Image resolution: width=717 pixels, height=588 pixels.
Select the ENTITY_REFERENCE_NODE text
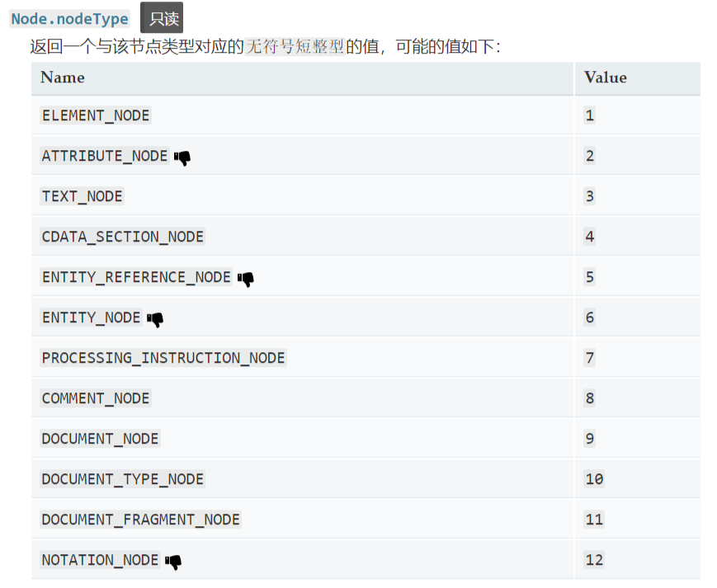coord(136,277)
